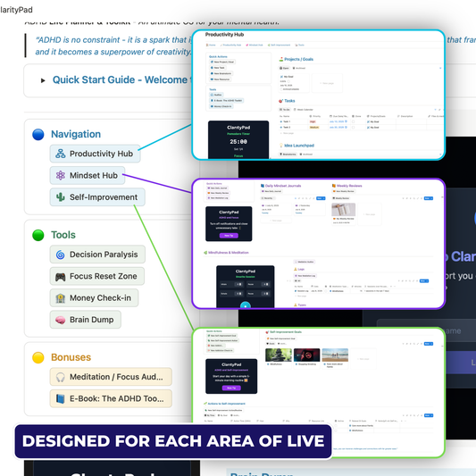Screen dimensions: 476x476
Task: Click the Tools section heading
Action: 63,235
